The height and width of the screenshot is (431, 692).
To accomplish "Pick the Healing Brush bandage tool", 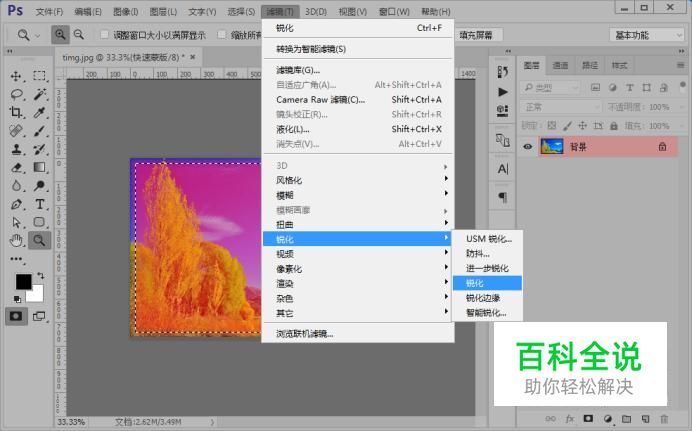I will [16, 131].
